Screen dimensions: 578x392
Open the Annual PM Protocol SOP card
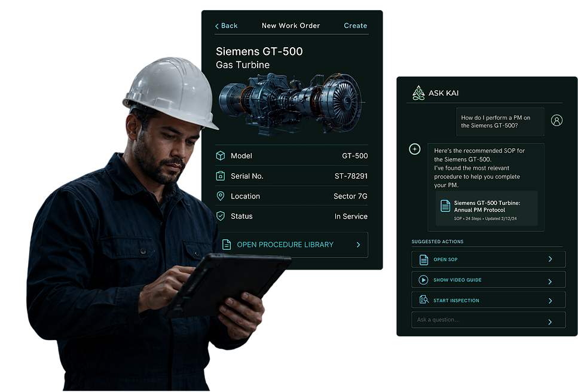(x=487, y=208)
